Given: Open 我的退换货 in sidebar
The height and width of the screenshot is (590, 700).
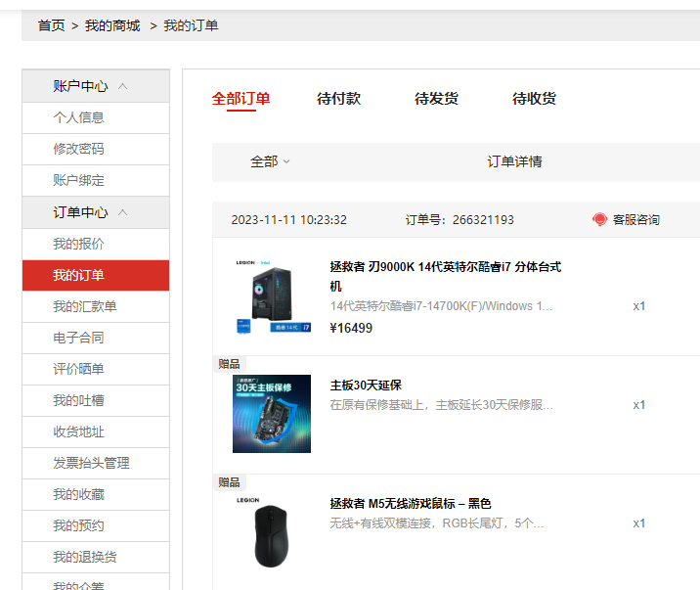Looking at the screenshot, I should tap(96, 557).
